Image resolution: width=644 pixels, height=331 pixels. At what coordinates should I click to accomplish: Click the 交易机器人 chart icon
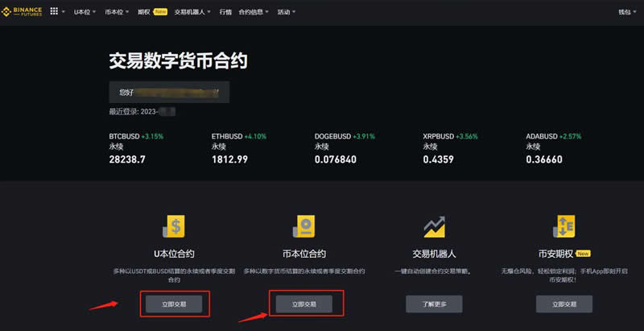pyautogui.click(x=435, y=227)
